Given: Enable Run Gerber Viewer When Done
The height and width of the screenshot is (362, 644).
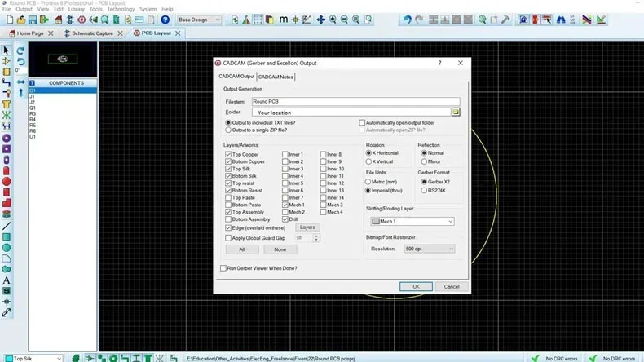Looking at the screenshot, I should pos(223,268).
